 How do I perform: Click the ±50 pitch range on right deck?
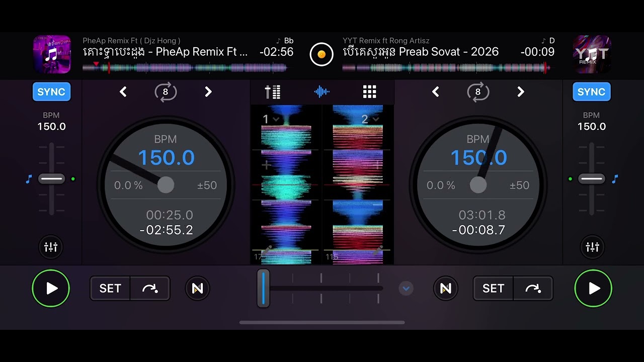tap(519, 186)
